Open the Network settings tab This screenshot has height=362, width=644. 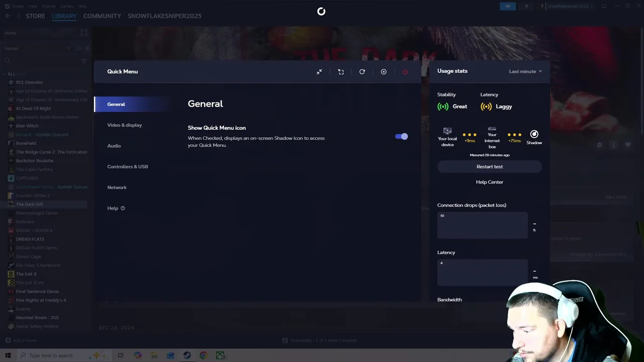[x=117, y=187]
